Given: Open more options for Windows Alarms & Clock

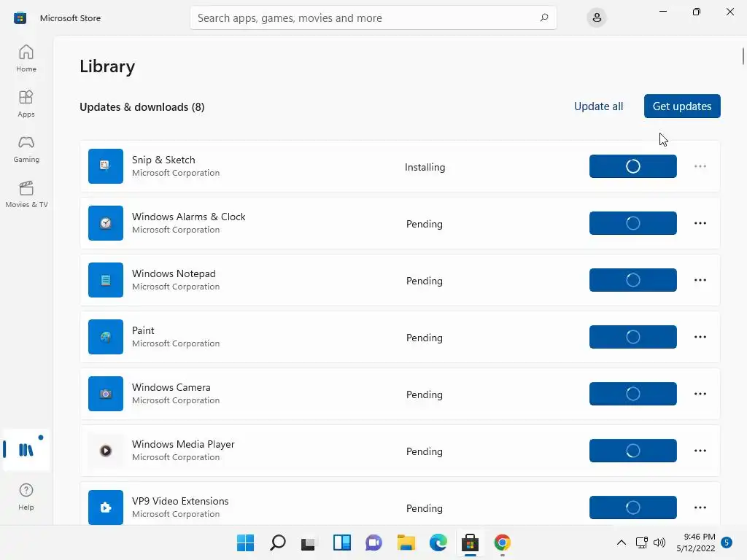Looking at the screenshot, I should [700, 223].
